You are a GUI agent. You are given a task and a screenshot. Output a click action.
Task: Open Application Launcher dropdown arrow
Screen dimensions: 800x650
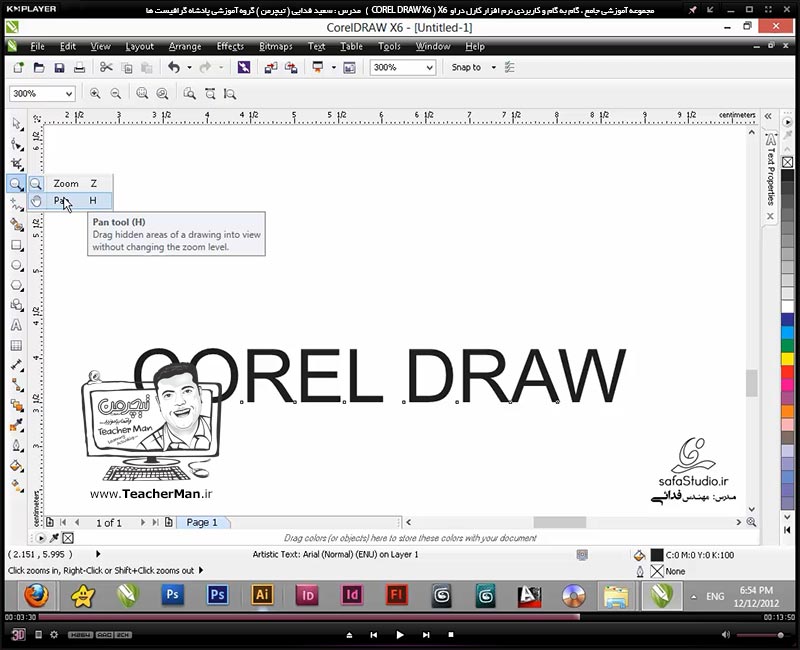pos(334,67)
